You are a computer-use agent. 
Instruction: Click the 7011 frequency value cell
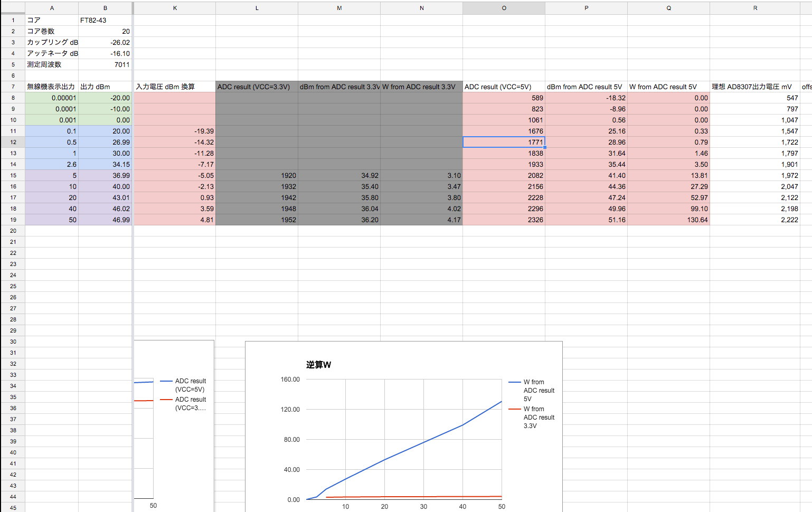coord(105,64)
